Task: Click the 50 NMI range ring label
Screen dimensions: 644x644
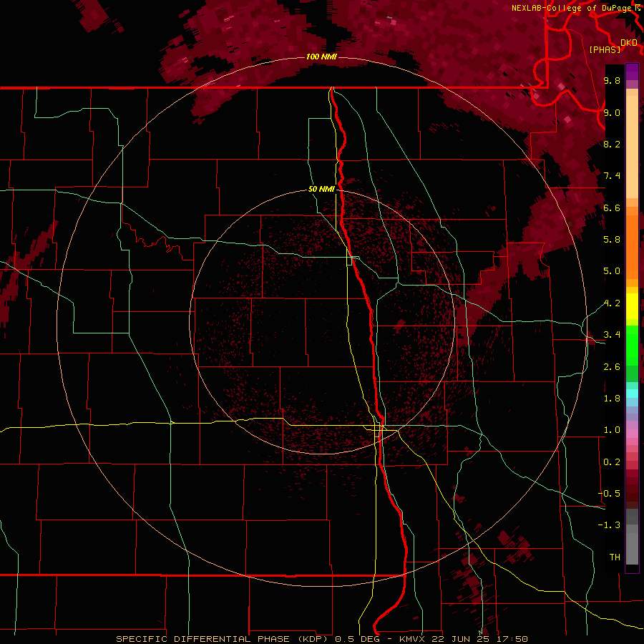Action: (321, 189)
